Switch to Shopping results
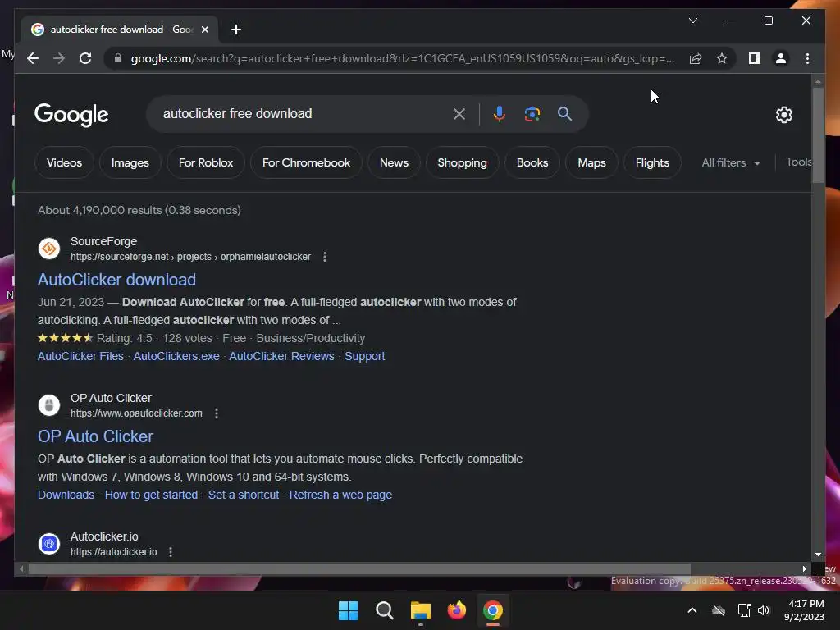This screenshot has width=840, height=630. (x=463, y=162)
